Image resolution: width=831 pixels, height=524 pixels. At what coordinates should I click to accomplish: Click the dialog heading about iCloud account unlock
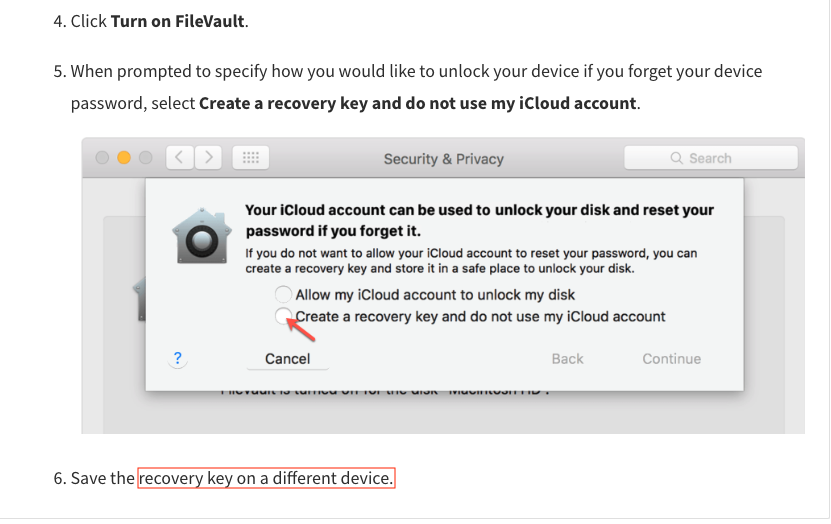[x=479, y=220]
